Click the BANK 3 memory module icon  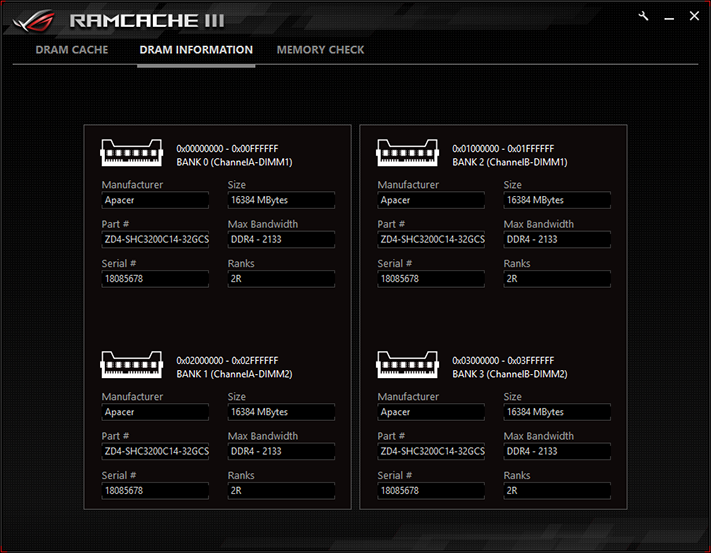[x=407, y=364]
